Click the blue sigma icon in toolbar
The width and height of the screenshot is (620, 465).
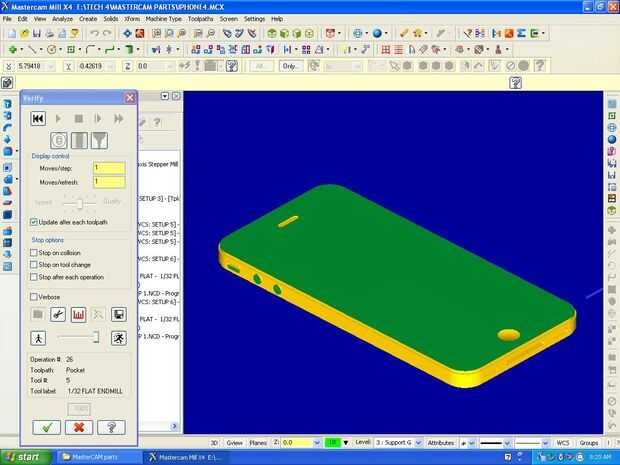coord(521,34)
